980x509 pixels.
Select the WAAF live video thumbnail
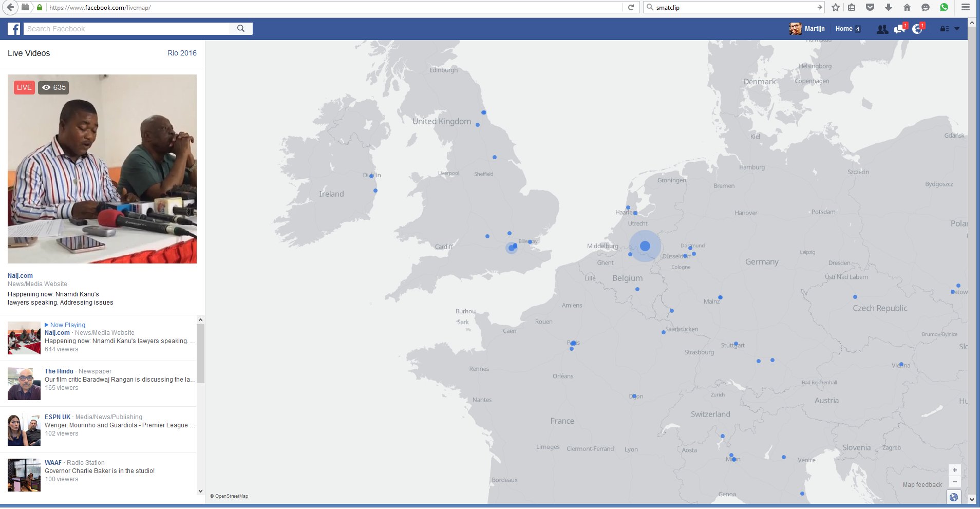click(x=24, y=475)
